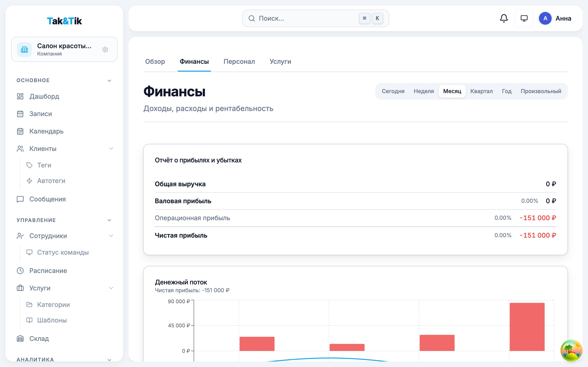Switch period to Квартал
This screenshot has width=588, height=367.
[x=481, y=91]
